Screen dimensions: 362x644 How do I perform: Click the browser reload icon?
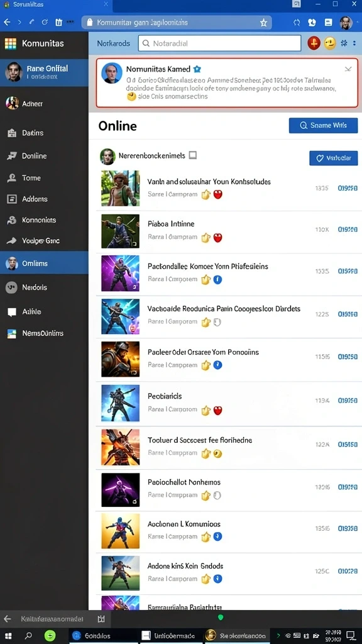[x=45, y=23]
